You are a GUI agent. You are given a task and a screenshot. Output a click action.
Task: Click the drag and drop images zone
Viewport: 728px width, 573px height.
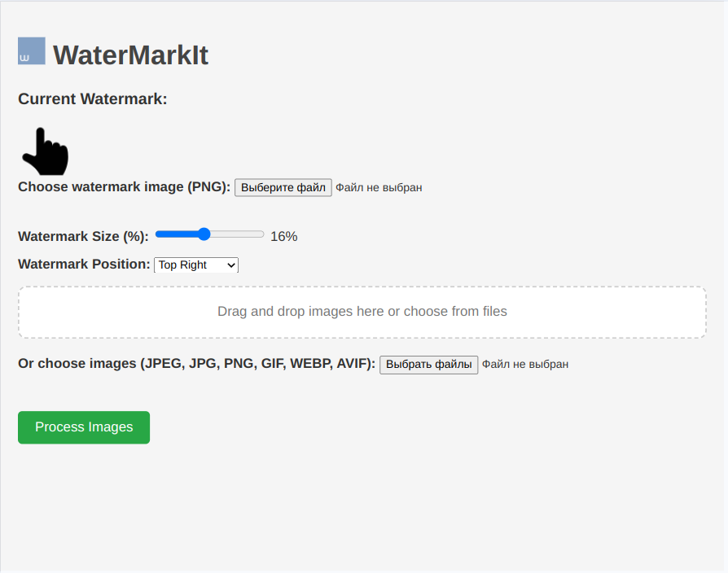363,312
